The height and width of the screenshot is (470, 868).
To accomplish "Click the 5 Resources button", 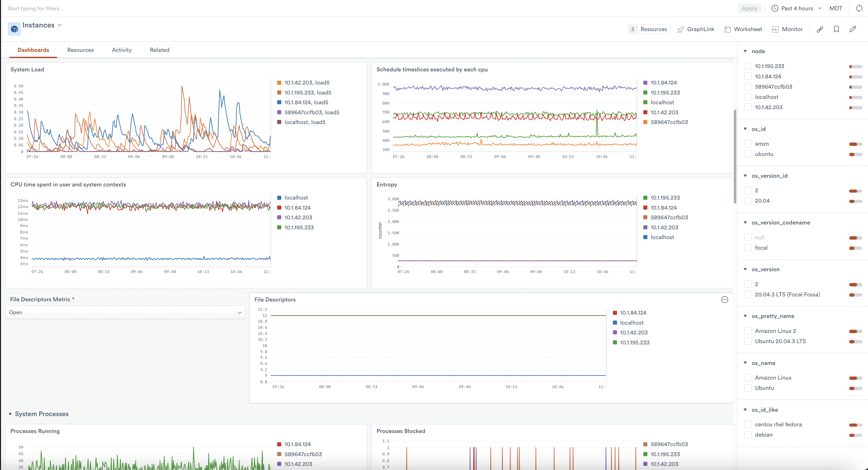I will (649, 29).
